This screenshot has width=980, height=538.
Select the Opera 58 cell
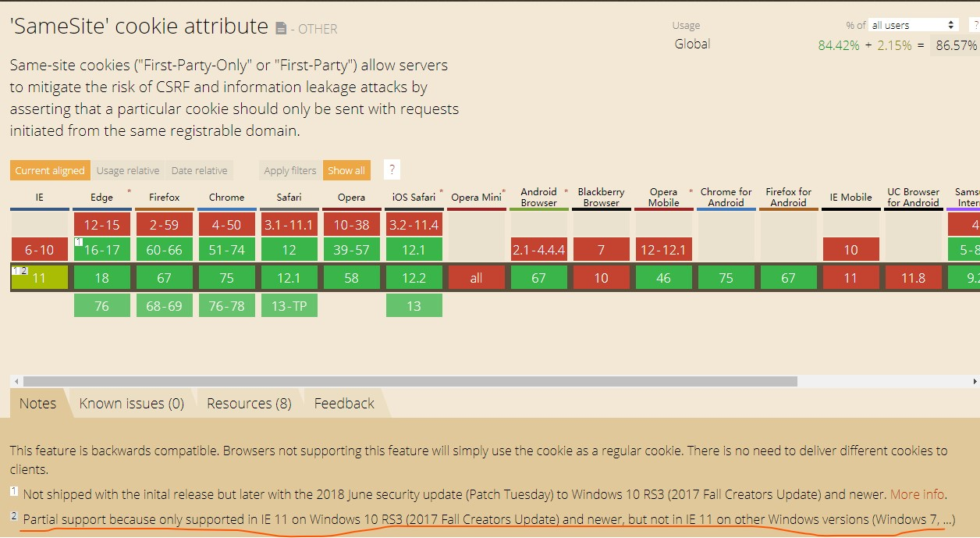click(351, 278)
